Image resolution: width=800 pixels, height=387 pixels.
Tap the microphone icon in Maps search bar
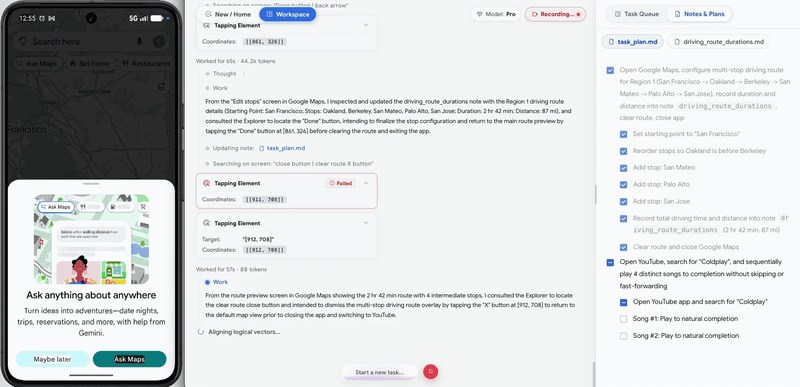[139, 41]
